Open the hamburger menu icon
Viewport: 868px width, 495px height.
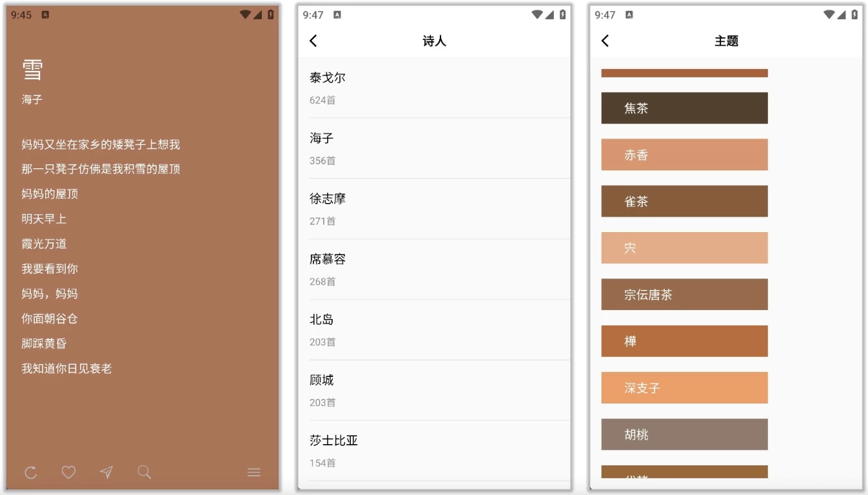pyautogui.click(x=254, y=473)
